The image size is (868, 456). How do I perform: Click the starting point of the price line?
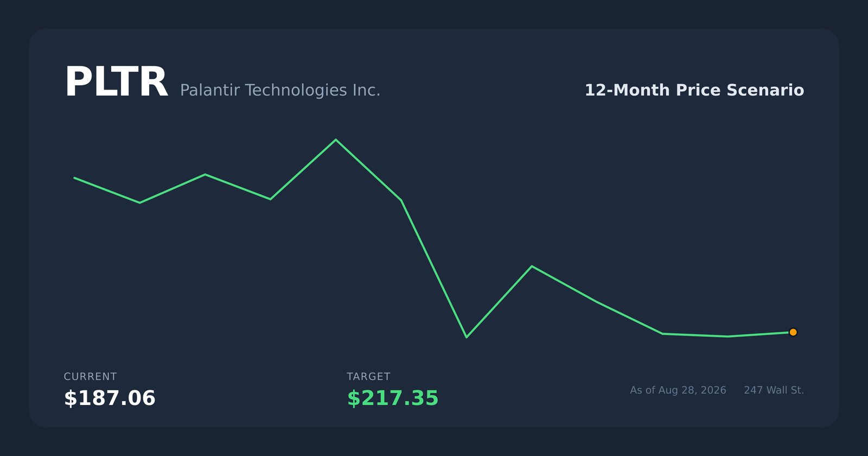75,178
